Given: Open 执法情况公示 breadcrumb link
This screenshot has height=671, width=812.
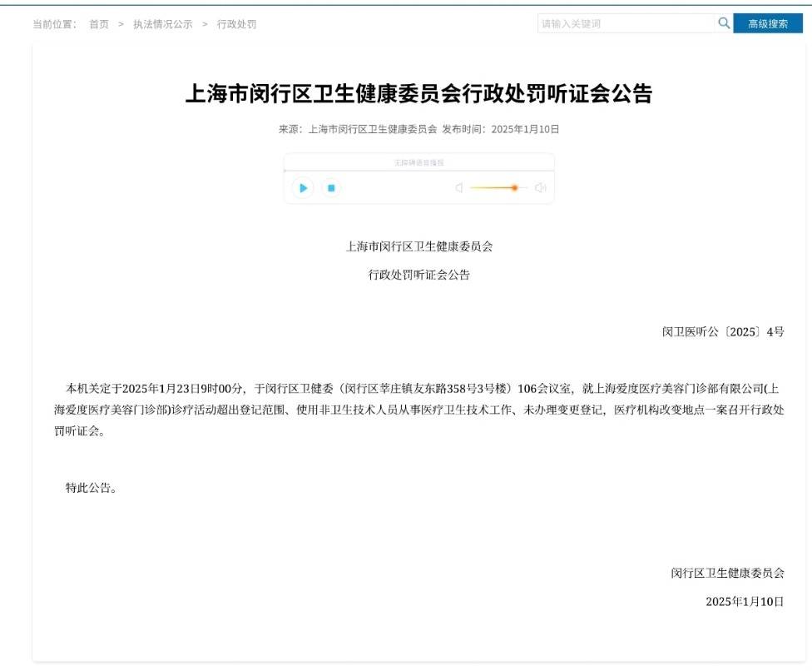Looking at the screenshot, I should click(x=162, y=24).
